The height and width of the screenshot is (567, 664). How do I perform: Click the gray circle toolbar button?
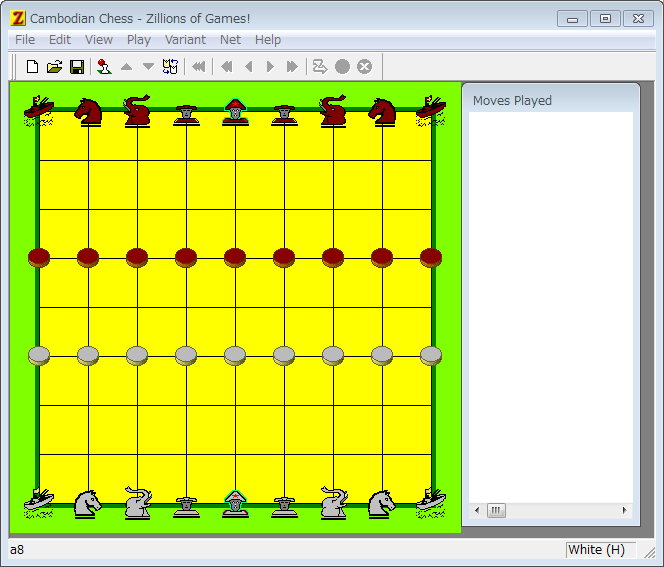[342, 67]
